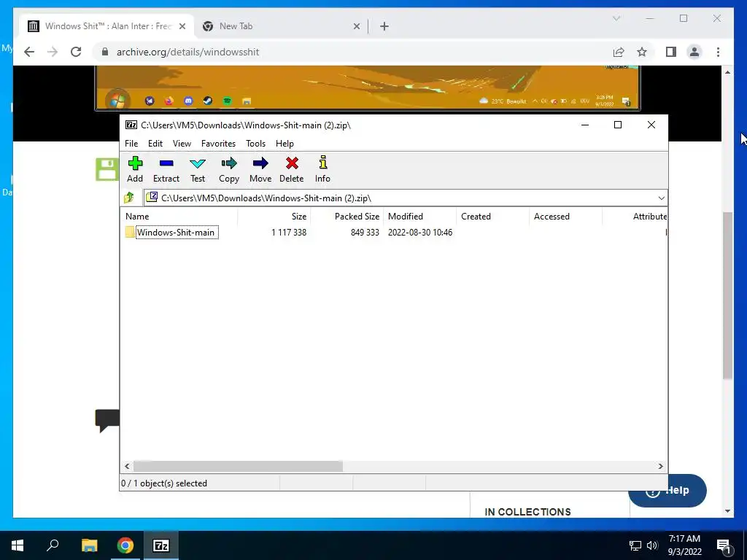The image size is (747, 560).
Task: Go up one folder level in 7-Zip
Action: coord(129,198)
